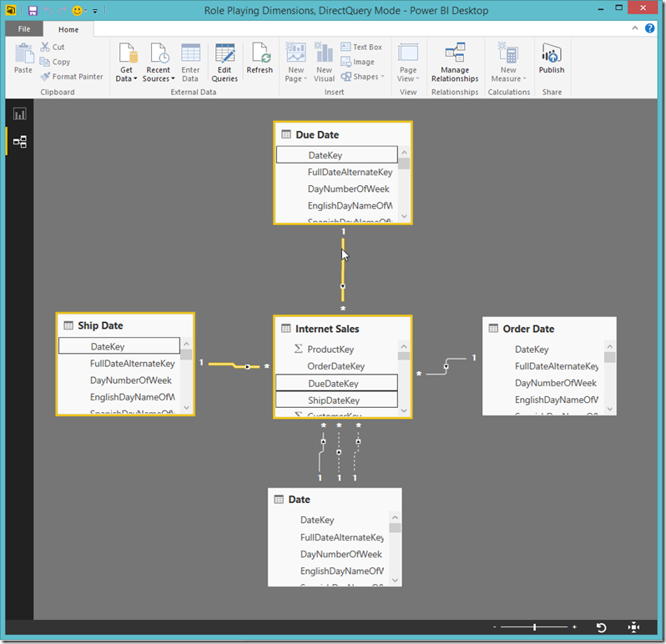Insert a Text Box

[x=361, y=47]
